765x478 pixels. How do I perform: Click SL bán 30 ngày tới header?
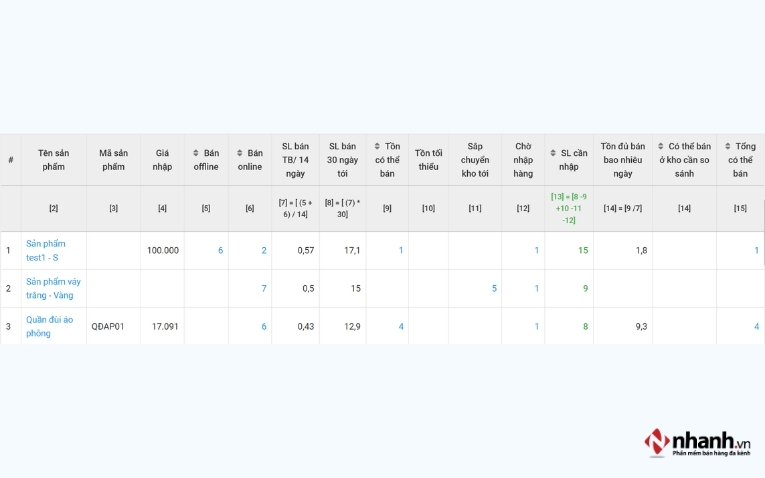click(x=342, y=160)
